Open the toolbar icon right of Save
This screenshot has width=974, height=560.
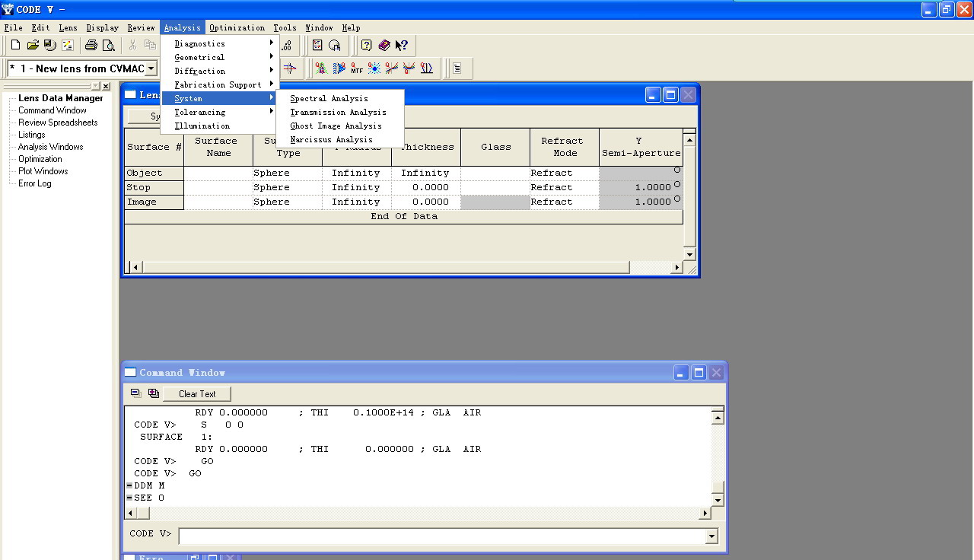(x=67, y=46)
